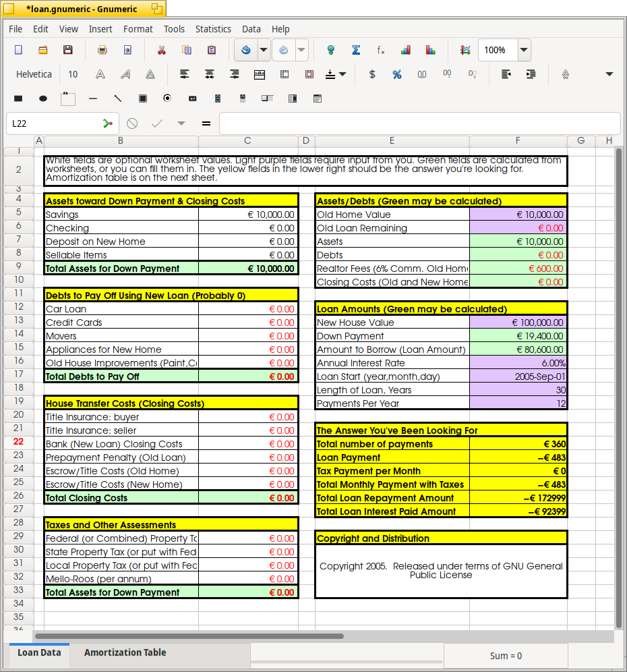Click the formula entry field
Screen dimensions: 627x672
click(420, 123)
